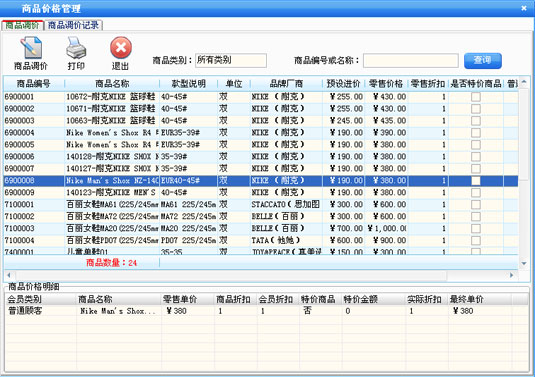Sort by the 零售价格 column header
Screen dimensions: 535x377
(386, 84)
